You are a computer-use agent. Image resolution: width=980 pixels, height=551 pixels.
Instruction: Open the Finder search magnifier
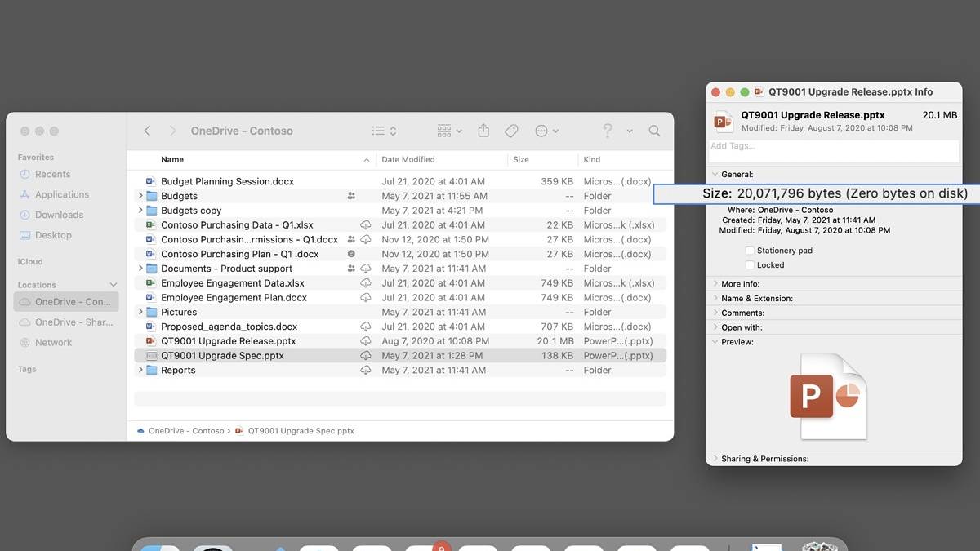tap(654, 131)
